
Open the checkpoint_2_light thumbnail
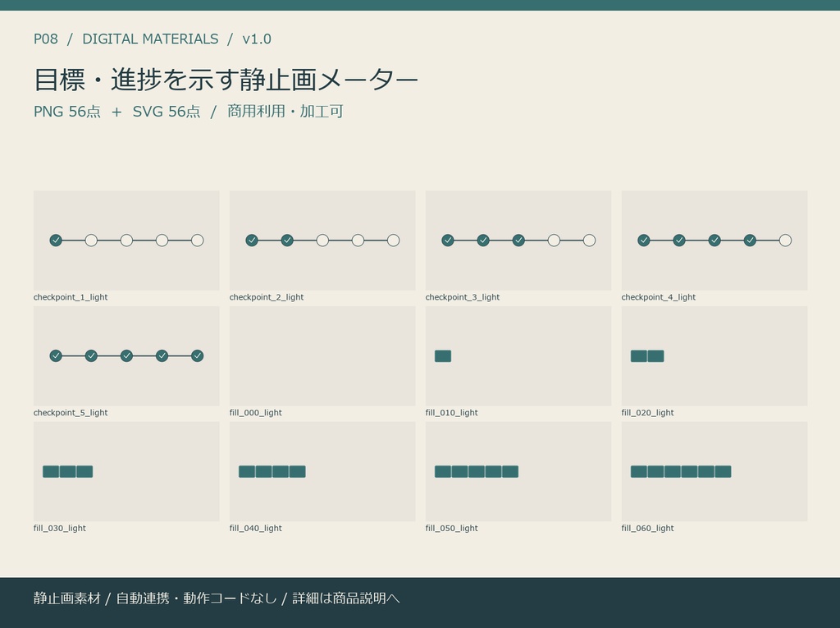pyautogui.click(x=322, y=241)
